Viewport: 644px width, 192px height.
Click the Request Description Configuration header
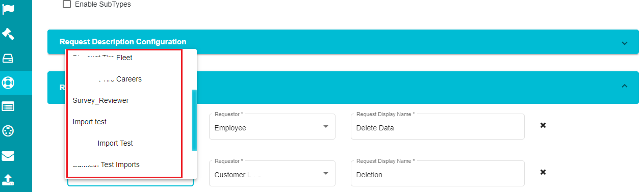tap(343, 42)
